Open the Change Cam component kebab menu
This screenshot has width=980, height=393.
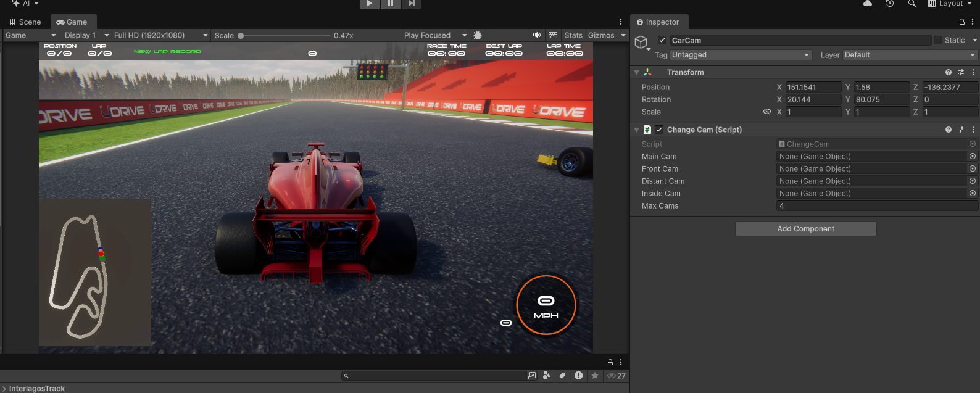973,130
